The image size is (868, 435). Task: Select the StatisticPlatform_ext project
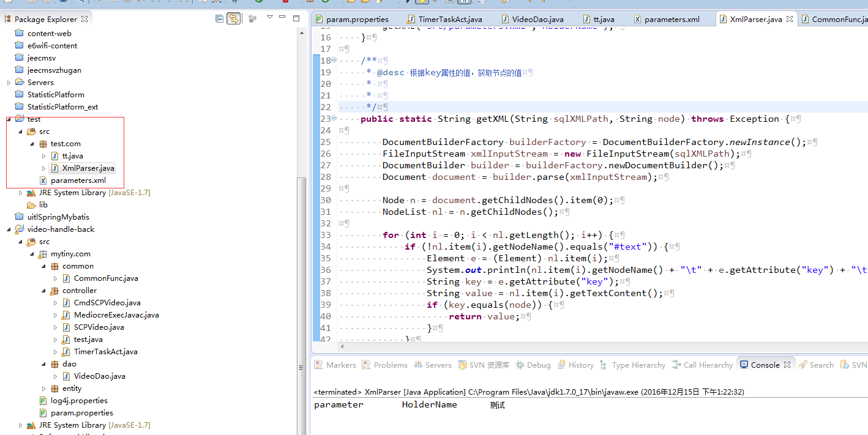pos(62,107)
